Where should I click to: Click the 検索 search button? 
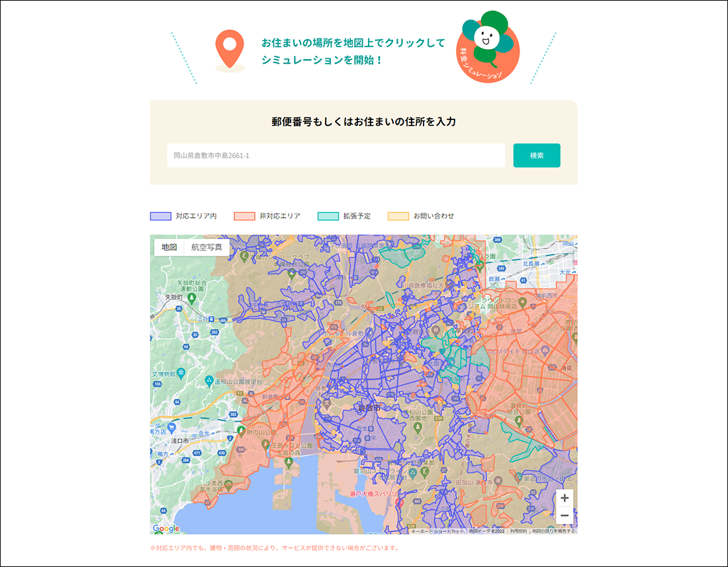[x=536, y=155]
